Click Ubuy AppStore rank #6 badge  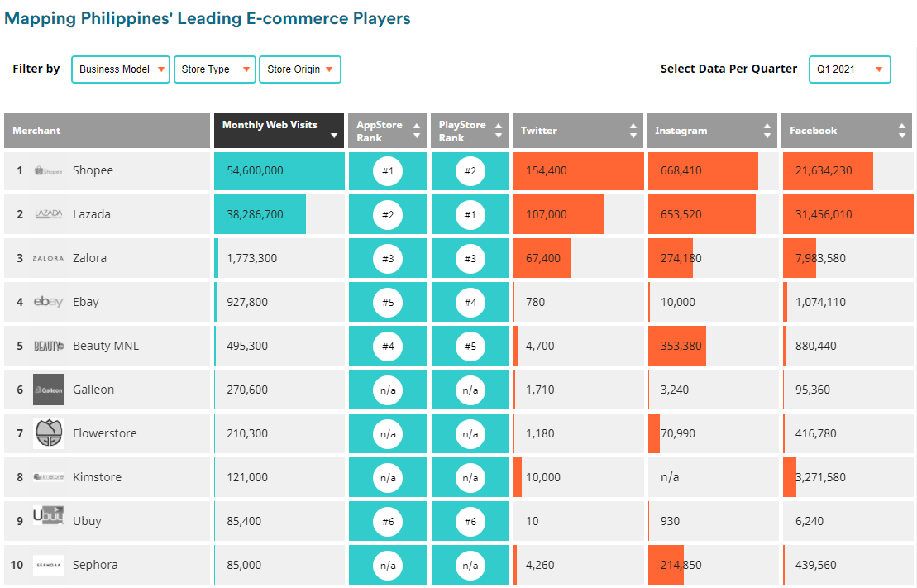point(388,521)
